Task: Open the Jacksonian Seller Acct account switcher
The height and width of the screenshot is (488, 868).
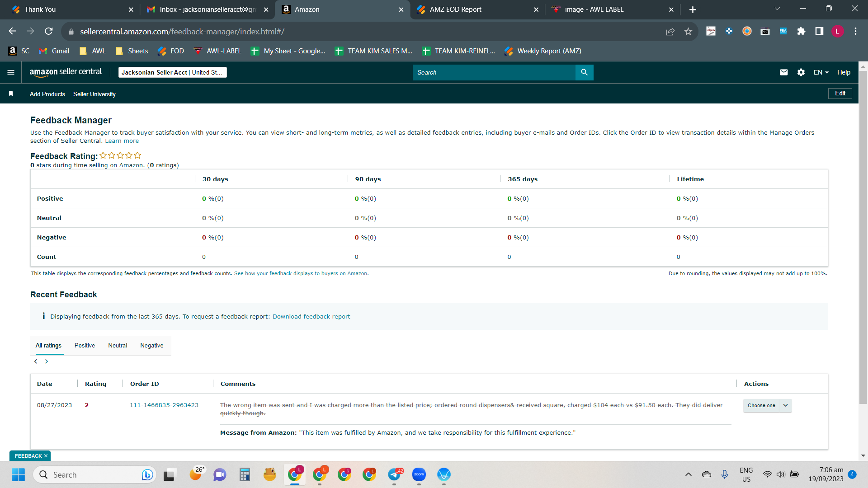Action: click(x=172, y=72)
